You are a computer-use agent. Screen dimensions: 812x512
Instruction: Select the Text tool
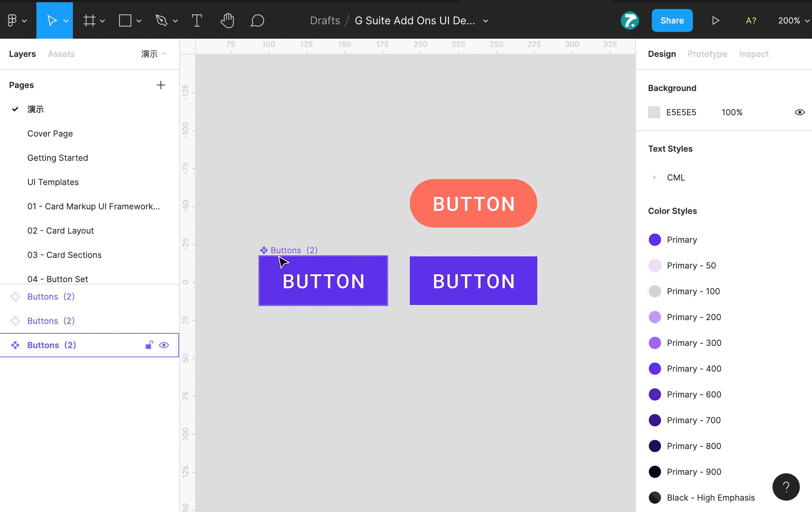point(197,20)
